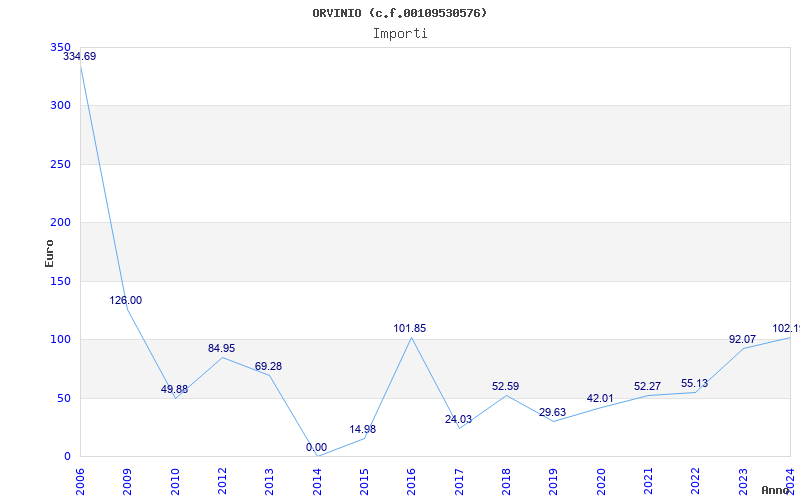Click the x-axis year 2018
The image size is (800, 500).
click(506, 482)
